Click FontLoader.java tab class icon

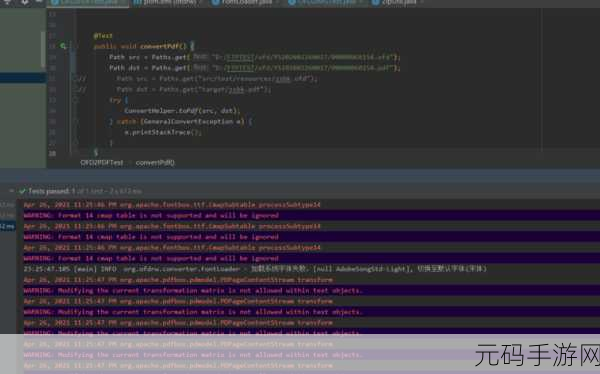[x=215, y=2]
